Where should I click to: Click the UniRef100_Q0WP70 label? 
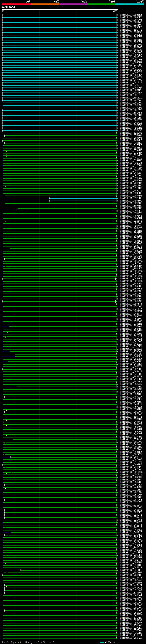point(131,120)
